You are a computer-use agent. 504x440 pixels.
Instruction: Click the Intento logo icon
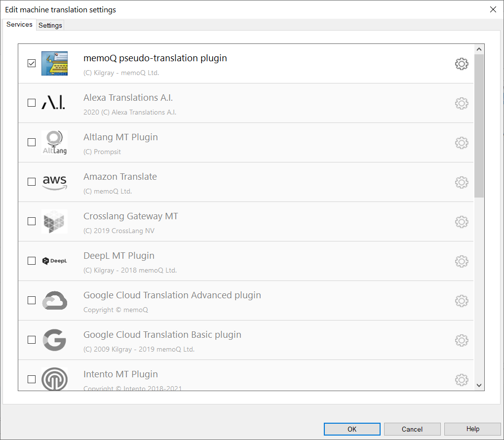55,379
